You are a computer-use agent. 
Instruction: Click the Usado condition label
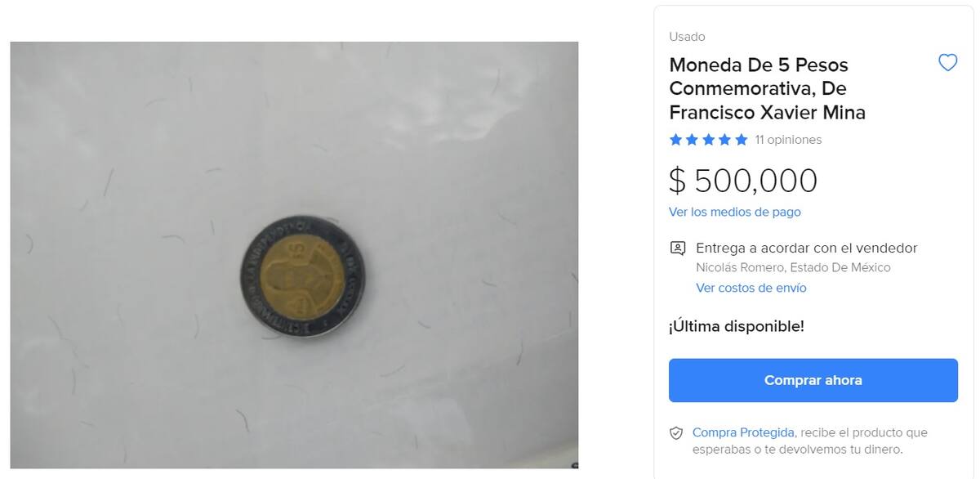[687, 37]
